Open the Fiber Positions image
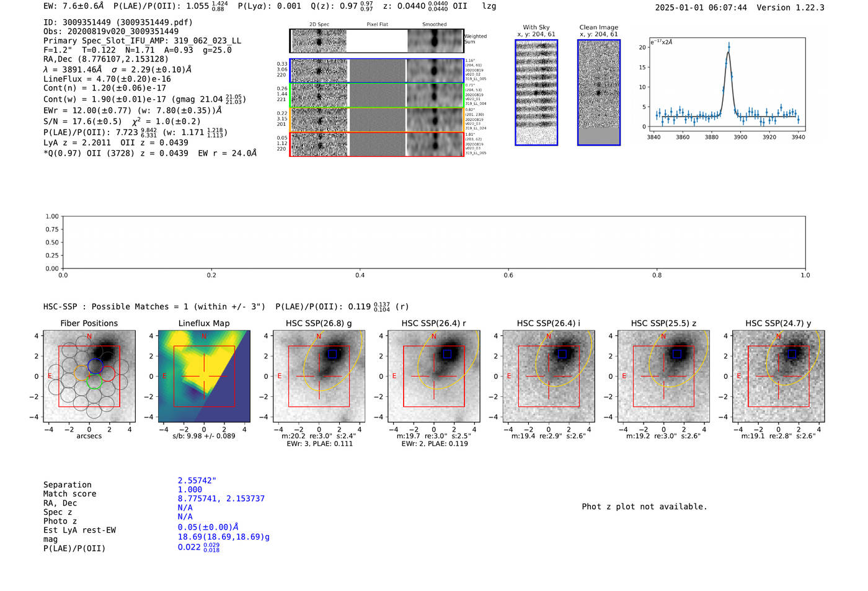 [x=89, y=376]
